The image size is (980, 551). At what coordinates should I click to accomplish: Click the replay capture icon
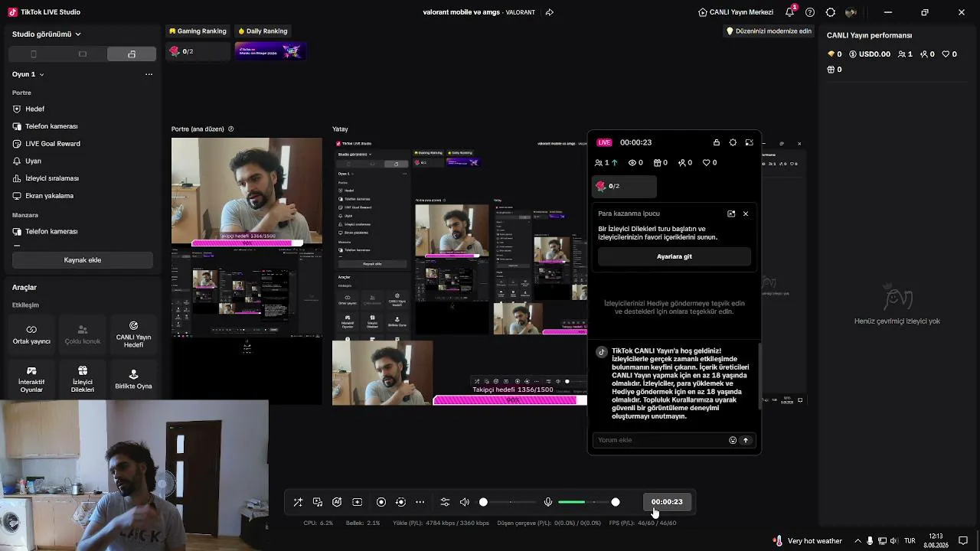400,502
